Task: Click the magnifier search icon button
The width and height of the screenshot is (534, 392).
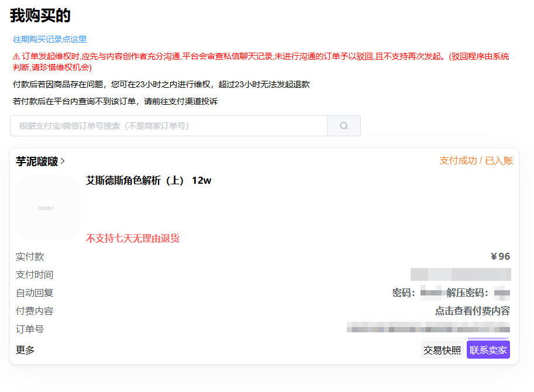Action: click(343, 126)
